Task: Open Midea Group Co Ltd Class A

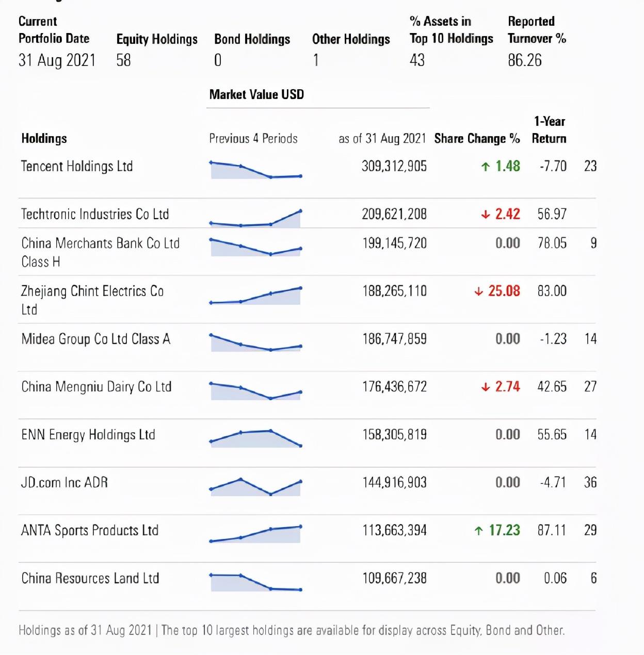Action: point(95,339)
